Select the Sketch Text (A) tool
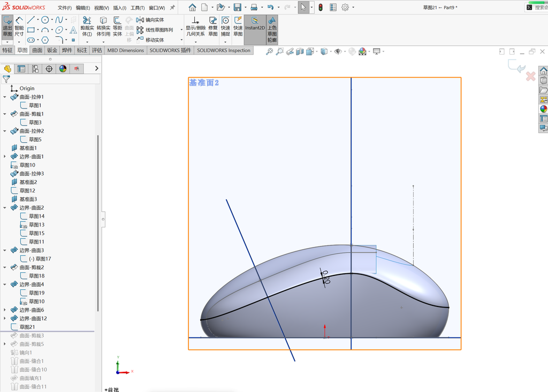Screen dimensions: 548x392 (x=73, y=30)
